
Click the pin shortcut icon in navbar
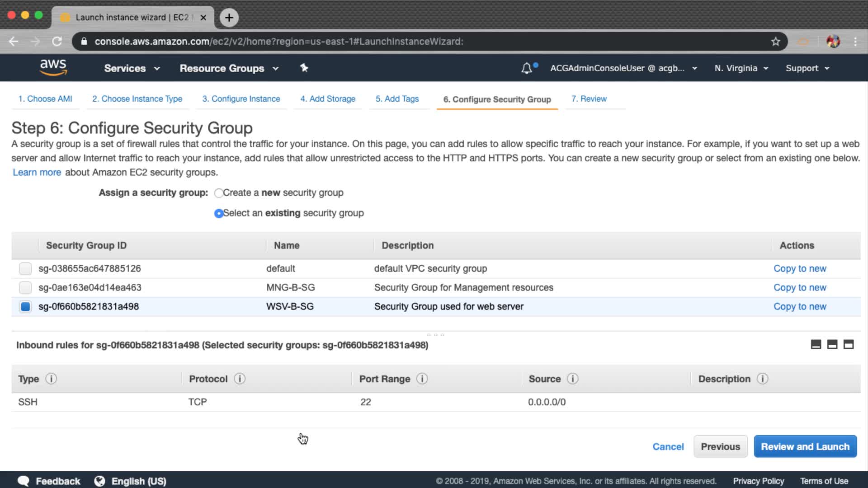pyautogui.click(x=304, y=68)
